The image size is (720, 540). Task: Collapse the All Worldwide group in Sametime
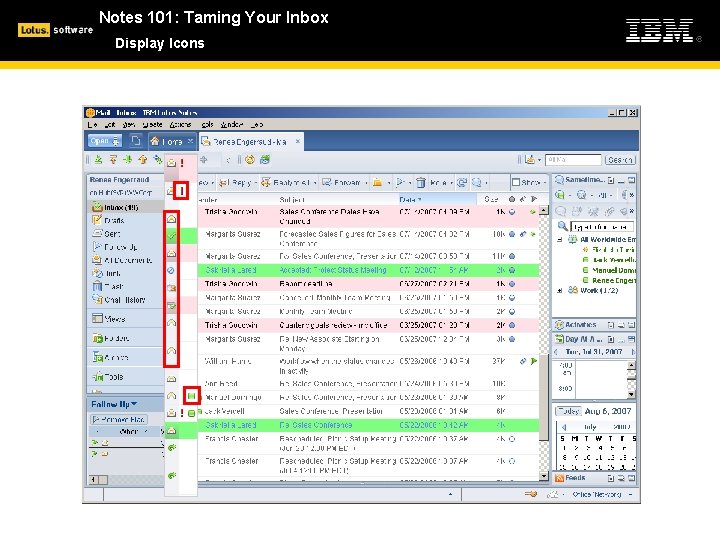[560, 240]
